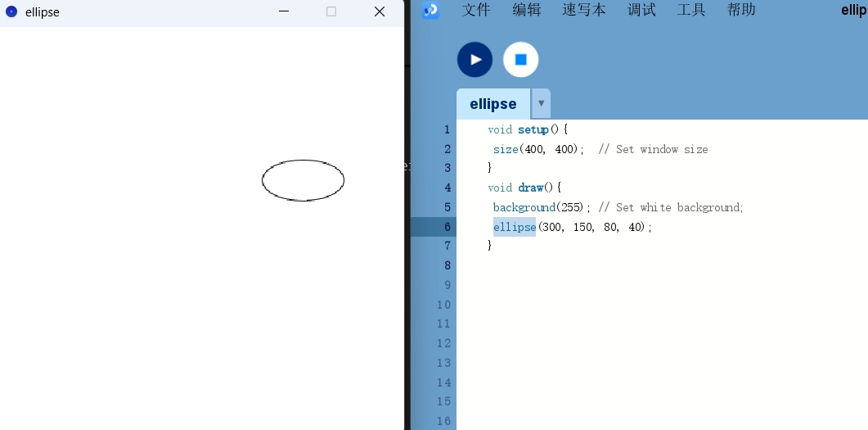Click the '(300, 150, 80, 40);' arguments
The image size is (868, 430).
(x=595, y=227)
